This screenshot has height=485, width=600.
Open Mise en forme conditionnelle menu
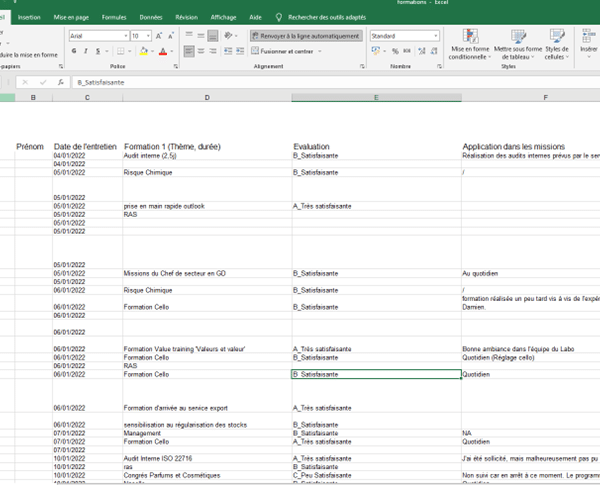(470, 44)
